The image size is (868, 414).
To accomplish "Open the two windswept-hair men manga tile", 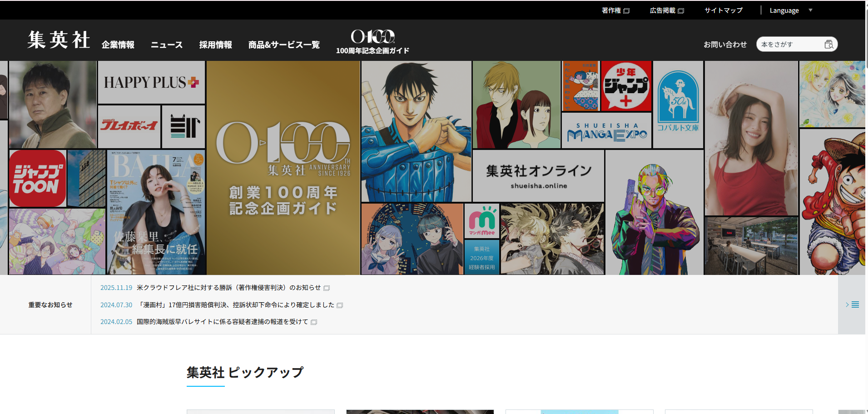I will 552,239.
